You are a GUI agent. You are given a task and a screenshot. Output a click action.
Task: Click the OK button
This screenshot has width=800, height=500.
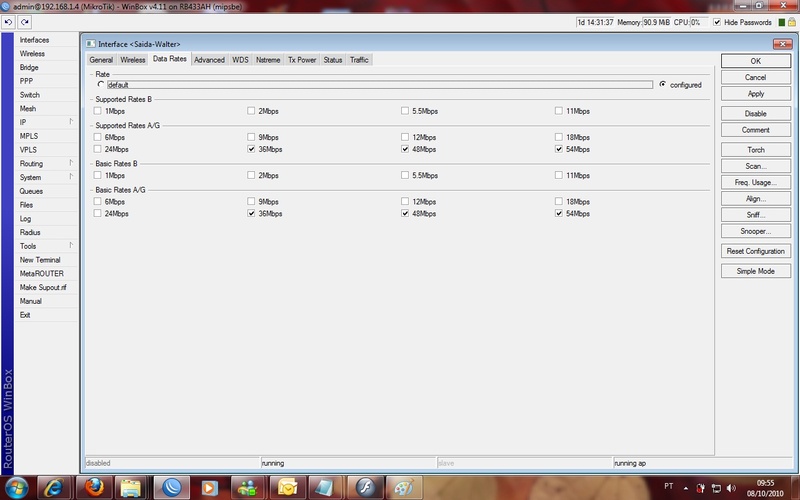tap(756, 61)
